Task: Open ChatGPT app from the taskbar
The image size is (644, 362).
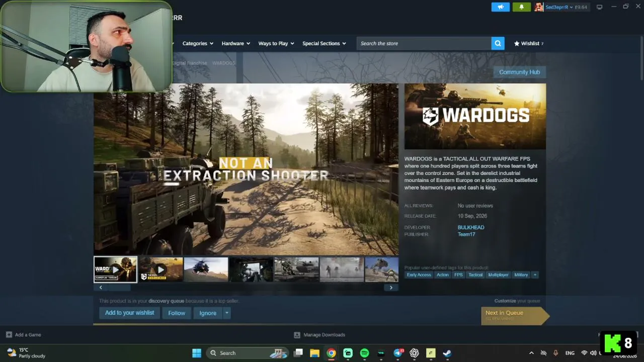Action: 415,353
